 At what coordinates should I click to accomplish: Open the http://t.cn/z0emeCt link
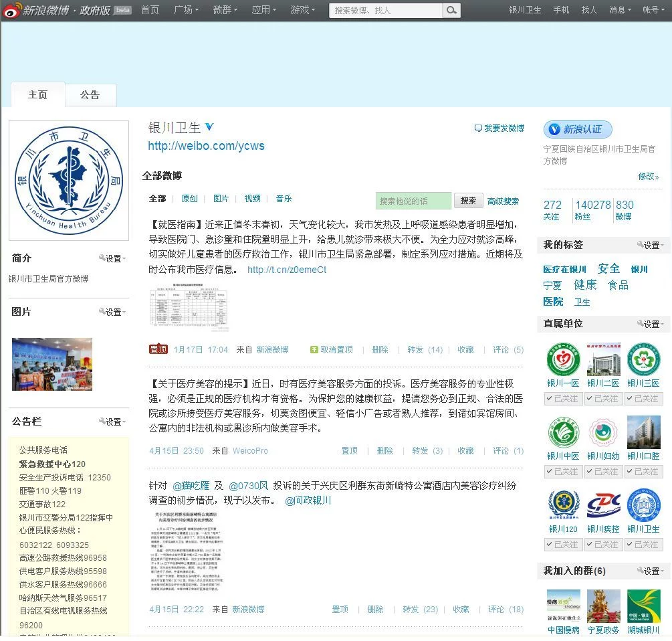[287, 270]
